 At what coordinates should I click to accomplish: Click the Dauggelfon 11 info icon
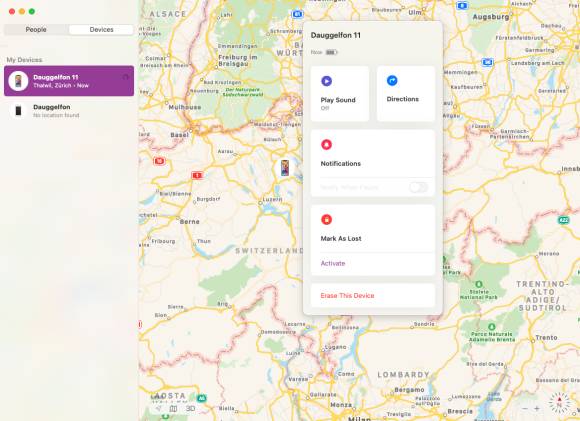pos(125,77)
